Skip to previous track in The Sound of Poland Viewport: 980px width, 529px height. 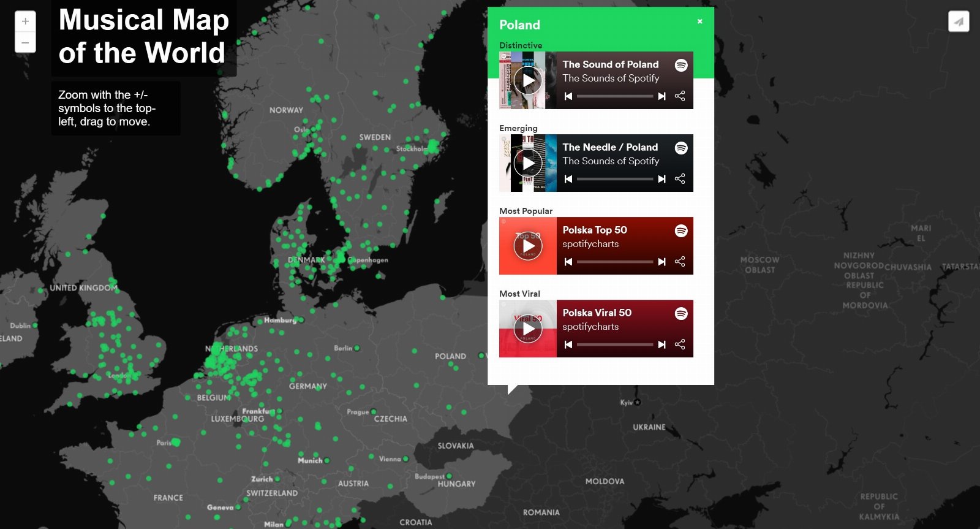(x=568, y=96)
